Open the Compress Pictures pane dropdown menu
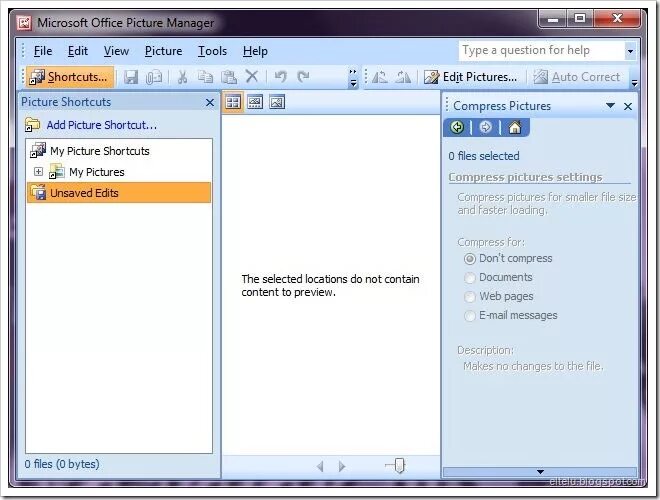The height and width of the screenshot is (500, 660). pyautogui.click(x=610, y=106)
